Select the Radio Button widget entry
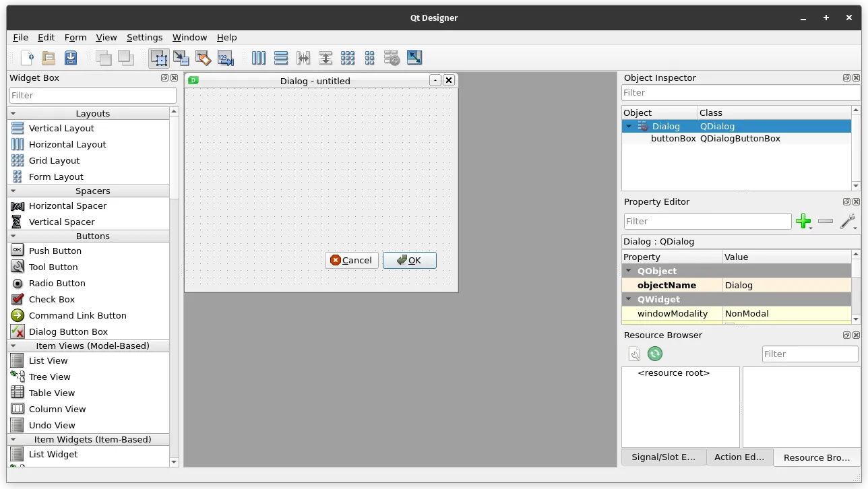The image size is (868, 489). point(57,283)
